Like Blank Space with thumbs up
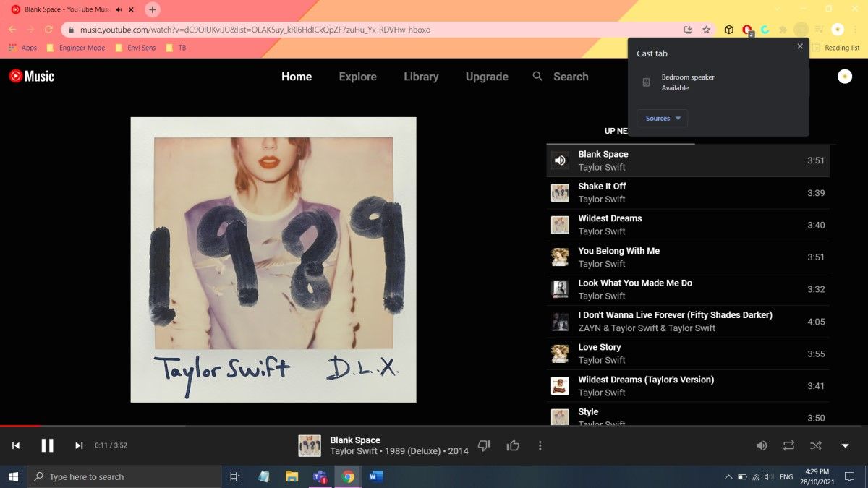The width and height of the screenshot is (868, 488). point(513,445)
